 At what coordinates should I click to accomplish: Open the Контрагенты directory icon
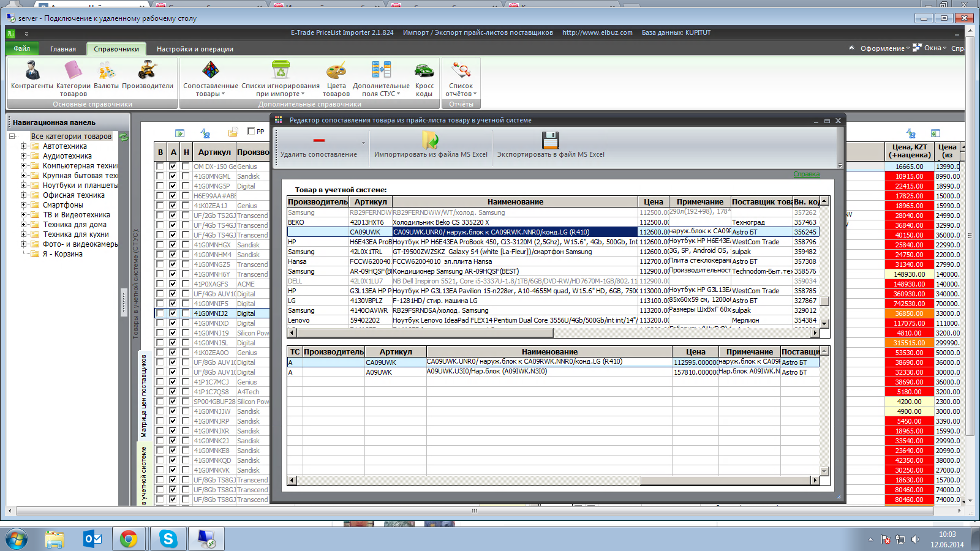tap(32, 70)
